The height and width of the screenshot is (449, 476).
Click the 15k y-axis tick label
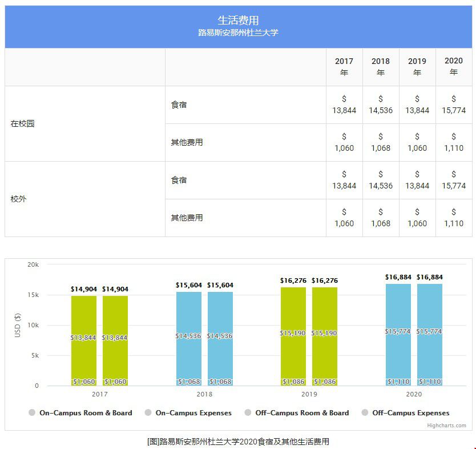coord(33,295)
